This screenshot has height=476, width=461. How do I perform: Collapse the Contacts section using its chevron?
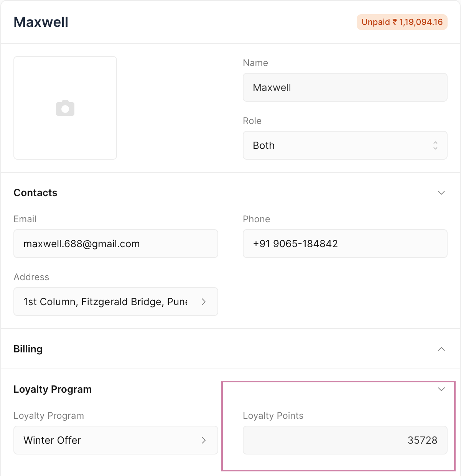441,193
